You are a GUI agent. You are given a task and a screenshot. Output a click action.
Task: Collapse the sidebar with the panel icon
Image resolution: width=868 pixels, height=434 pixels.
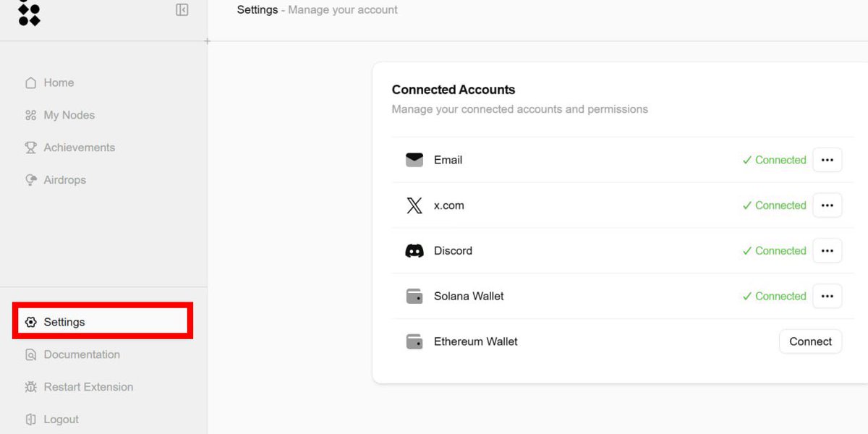tap(182, 10)
